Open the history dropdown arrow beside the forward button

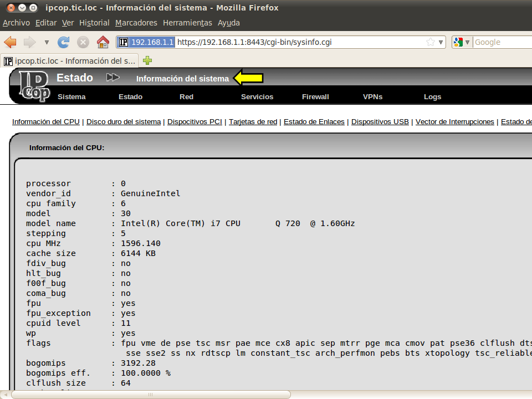[47, 42]
